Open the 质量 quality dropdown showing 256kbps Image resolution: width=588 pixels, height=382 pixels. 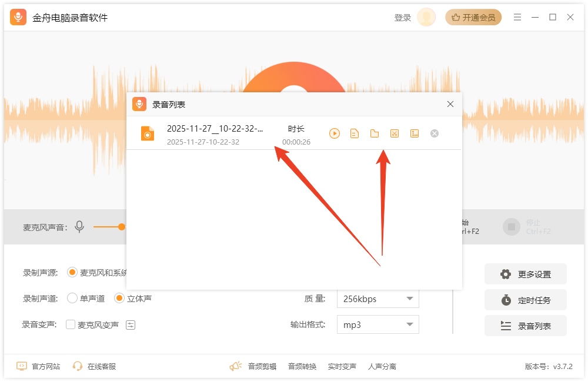point(377,299)
